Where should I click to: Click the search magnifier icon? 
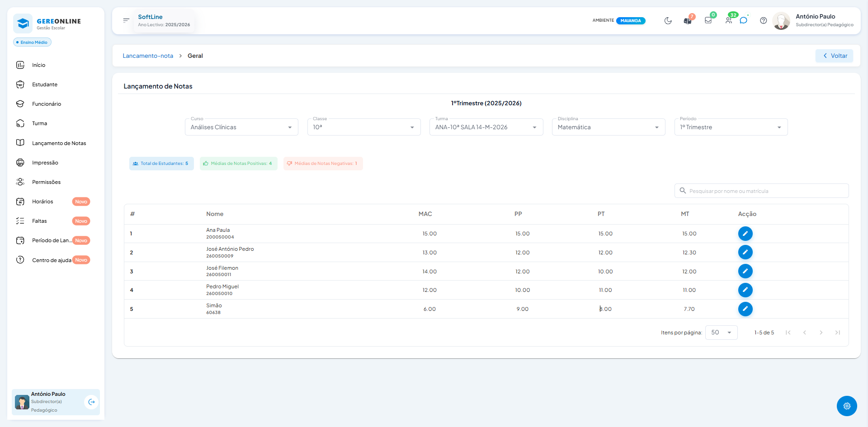pos(683,191)
